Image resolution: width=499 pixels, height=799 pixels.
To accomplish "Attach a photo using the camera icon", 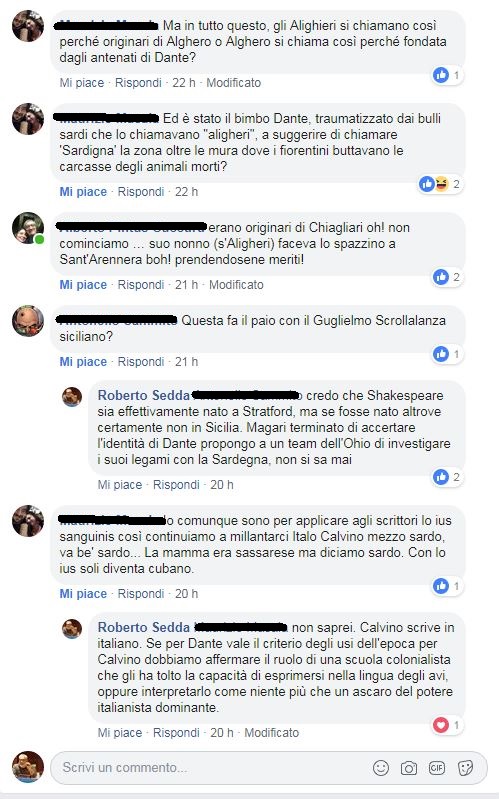I will (409, 768).
